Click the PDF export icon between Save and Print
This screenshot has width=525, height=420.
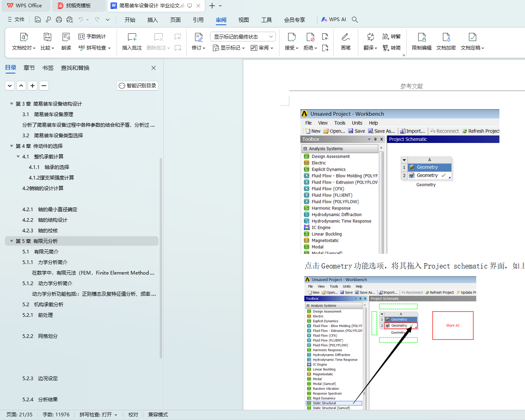[x=48, y=19]
